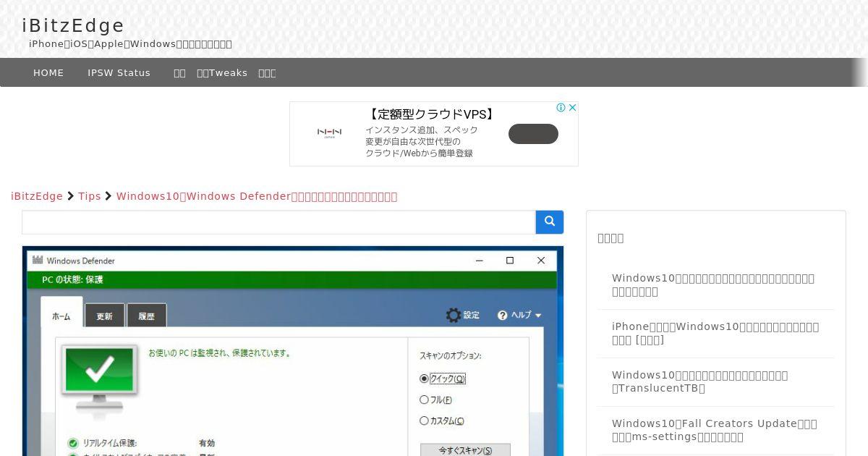Select the クイック scan radio button
This screenshot has width=868, height=456.
tap(425, 379)
